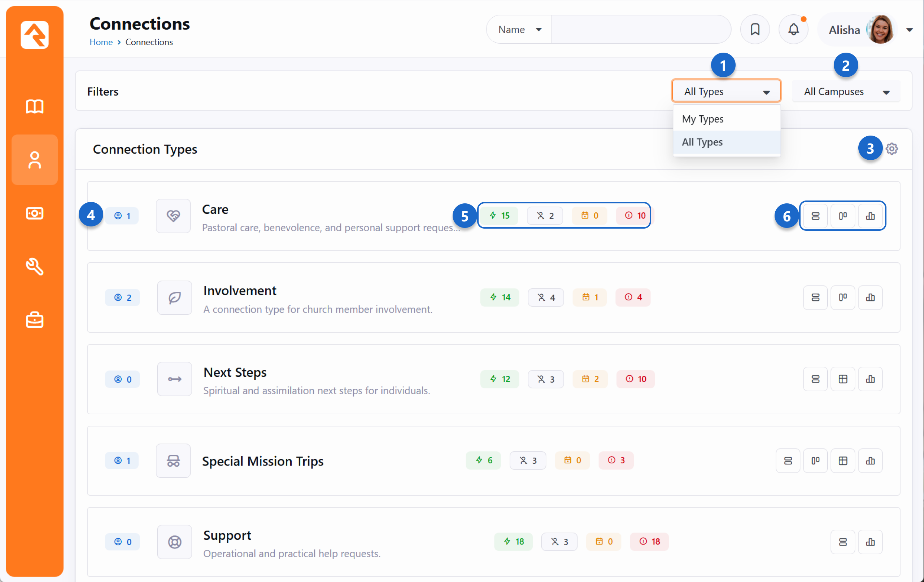
Task: Choose All Types option in list
Action: pos(702,142)
